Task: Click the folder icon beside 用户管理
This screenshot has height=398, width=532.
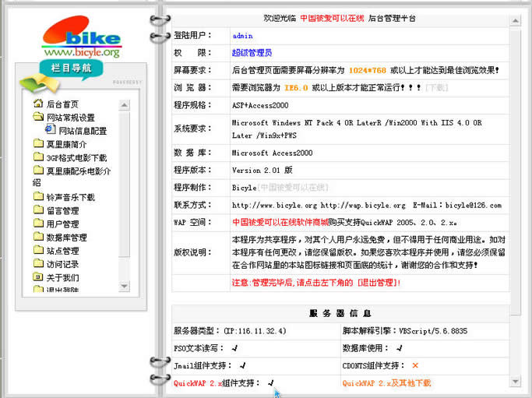Action: [38, 224]
